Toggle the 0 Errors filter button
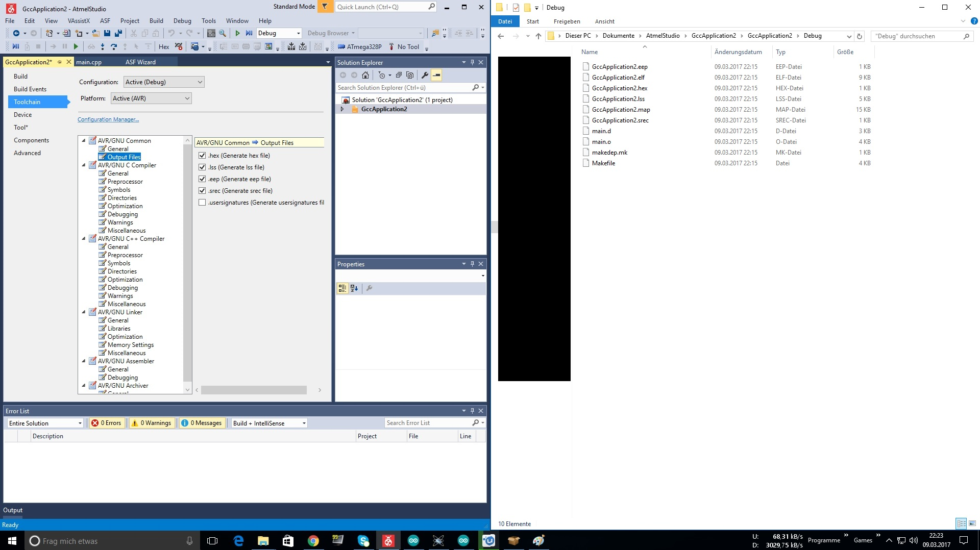 (x=107, y=423)
